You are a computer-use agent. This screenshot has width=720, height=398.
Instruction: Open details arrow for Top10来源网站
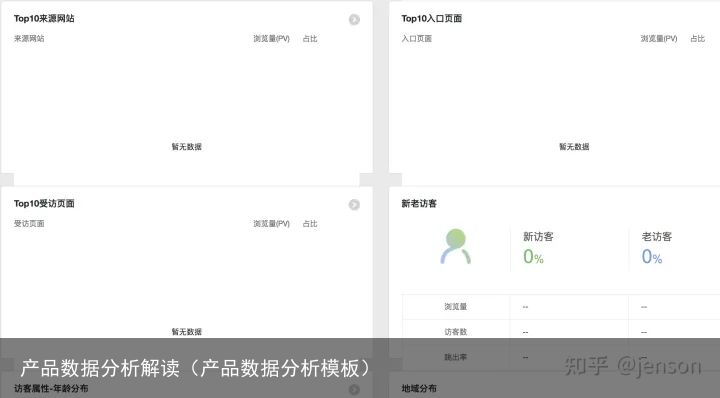pos(354,19)
